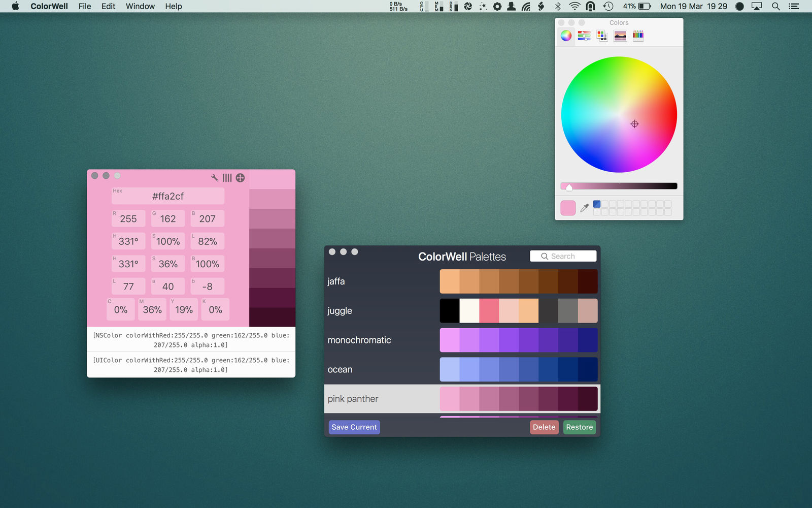Select the blue saved swatch in Colors panel

597,204
